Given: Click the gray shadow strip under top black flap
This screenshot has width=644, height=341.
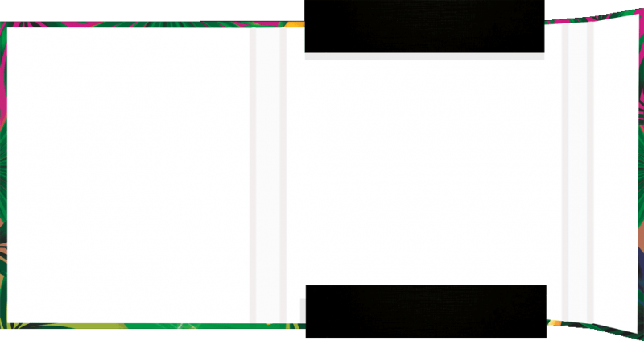Looking at the screenshot, I should point(425,57).
